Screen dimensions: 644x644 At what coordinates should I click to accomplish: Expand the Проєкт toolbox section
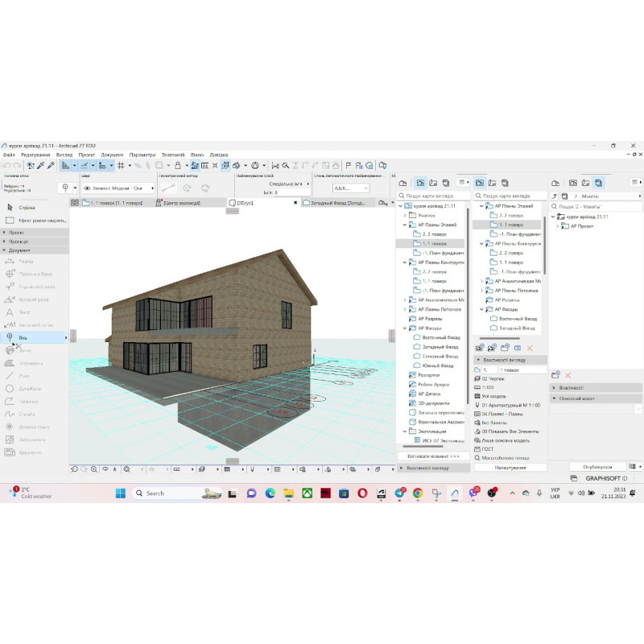pos(4,232)
